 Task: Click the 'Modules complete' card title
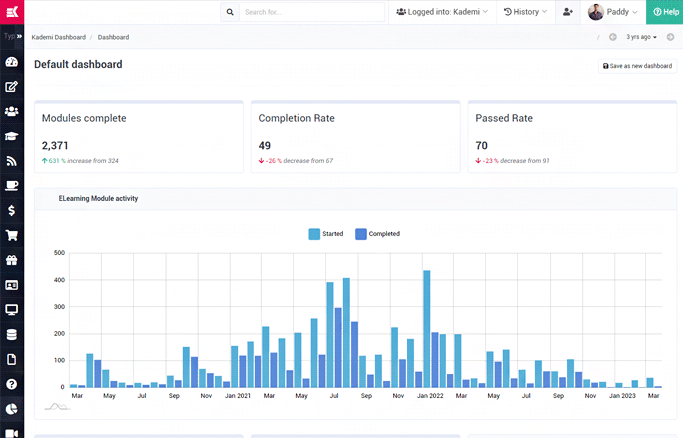point(84,118)
